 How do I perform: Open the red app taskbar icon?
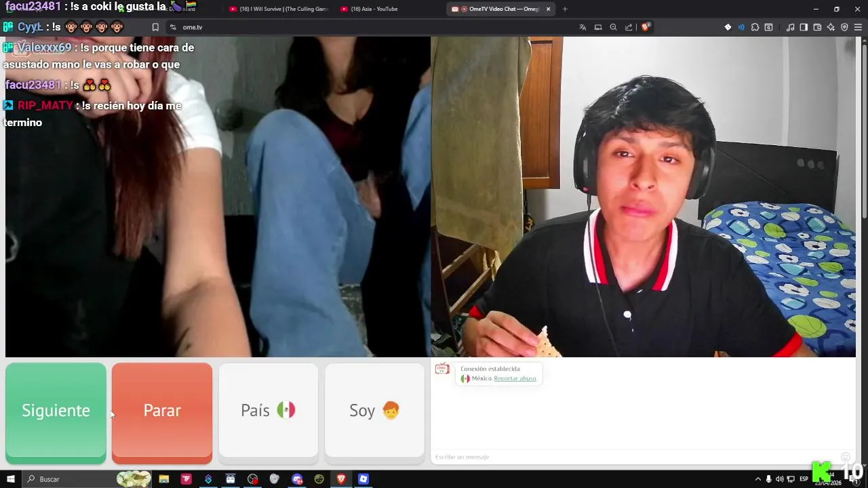[186, 479]
